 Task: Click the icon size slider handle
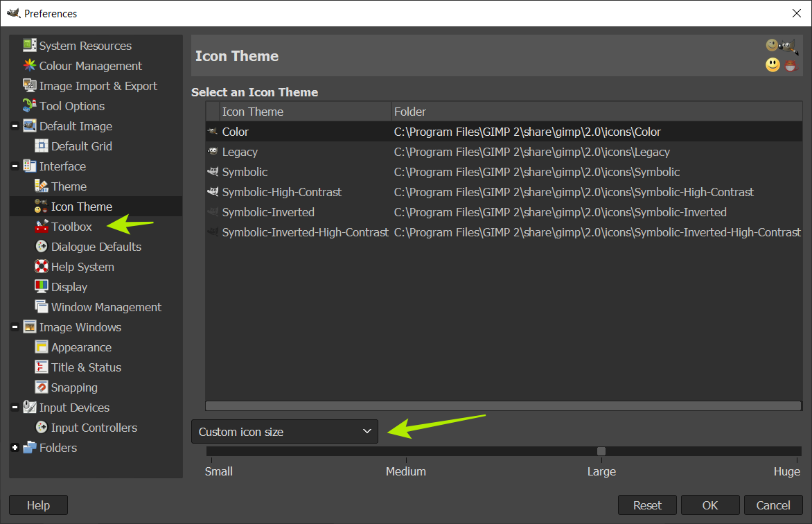coord(601,451)
